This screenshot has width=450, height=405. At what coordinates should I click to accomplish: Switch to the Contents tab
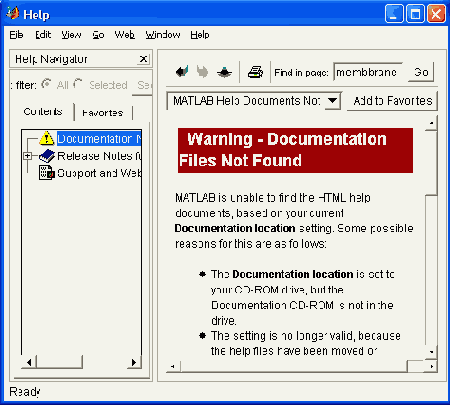43,112
